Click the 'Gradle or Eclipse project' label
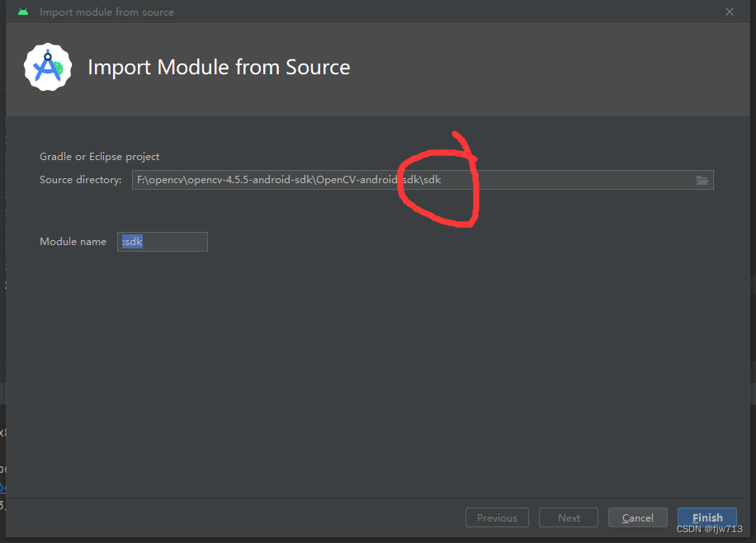 coord(99,157)
